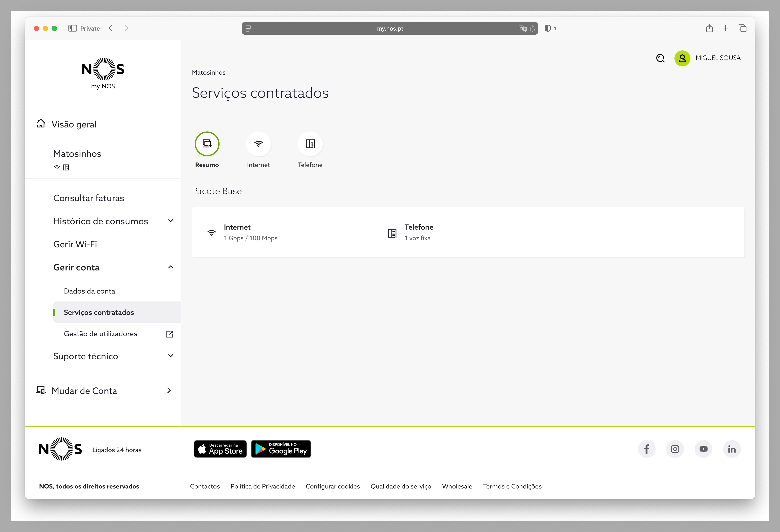Screen dimensions: 780x532
Task: Click the my.nos.pt address bar
Action: (389, 28)
